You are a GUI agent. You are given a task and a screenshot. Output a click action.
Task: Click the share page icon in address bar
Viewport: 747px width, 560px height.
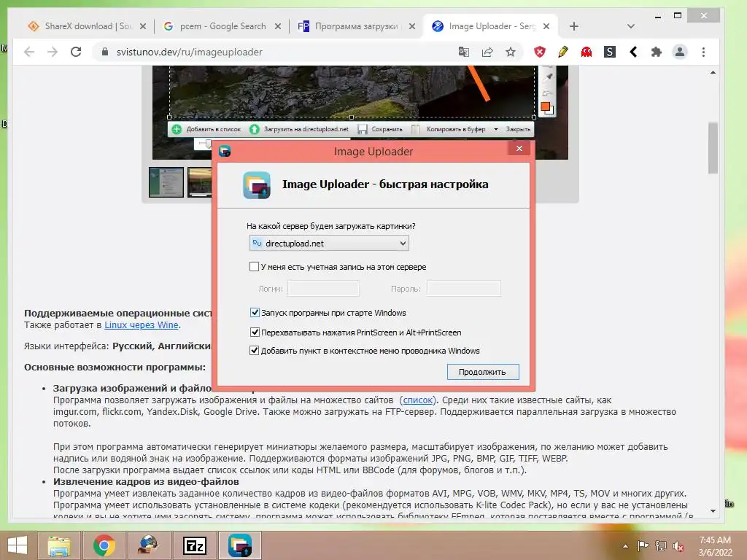[487, 52]
